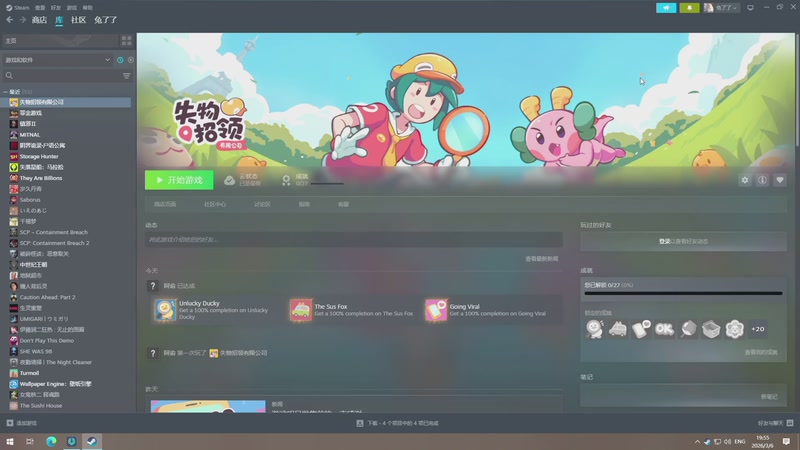800x450 pixels.
Task: Click the achievements trophy icon near play button
Action: click(x=286, y=180)
